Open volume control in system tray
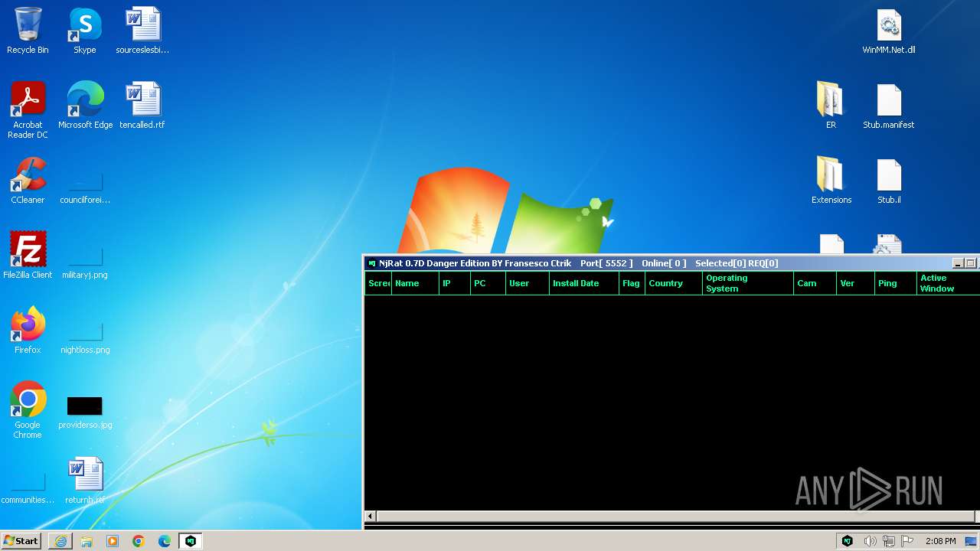Viewport: 980px width, 551px height. point(870,541)
